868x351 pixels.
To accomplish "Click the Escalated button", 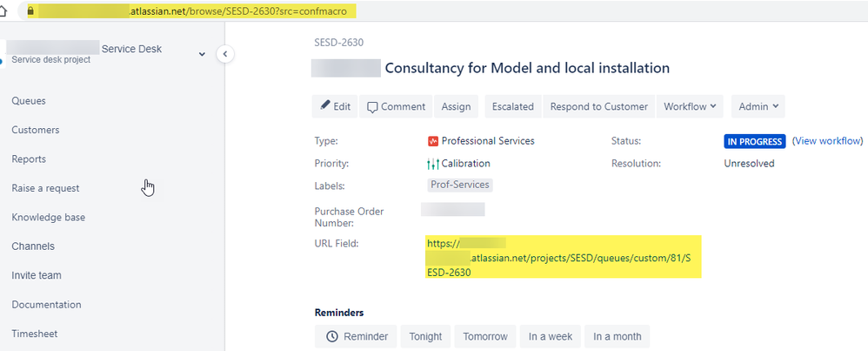I will (513, 106).
